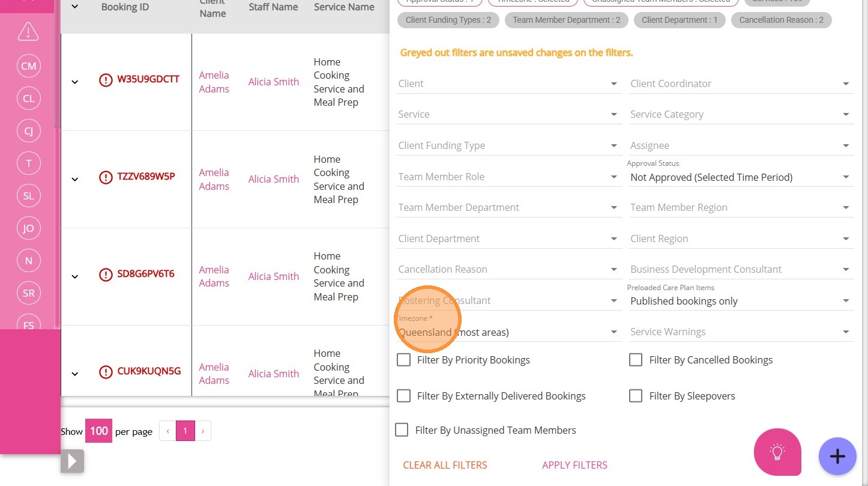Click the warning triangle icon in sidebar
Image resolution: width=868 pixels, height=486 pixels.
click(x=28, y=32)
